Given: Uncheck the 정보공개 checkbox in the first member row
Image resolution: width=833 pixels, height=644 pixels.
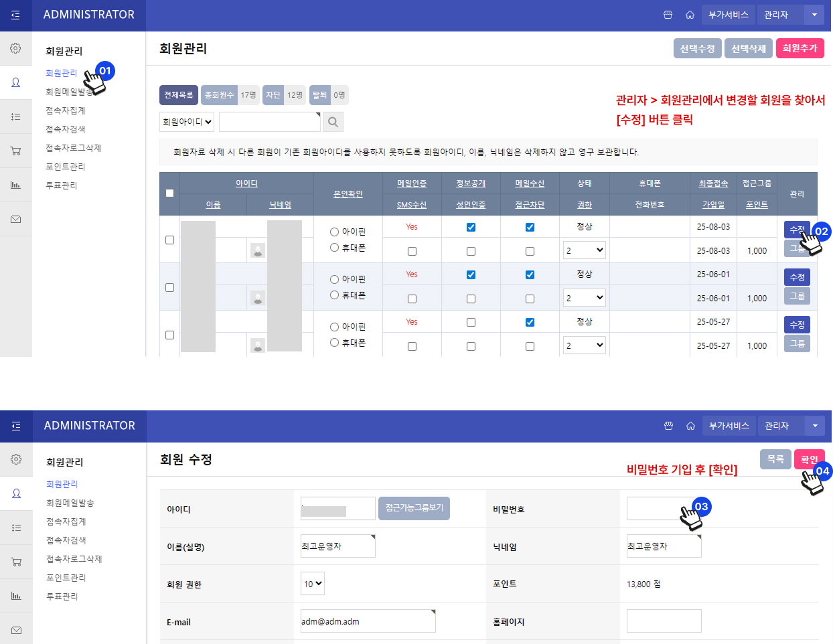Looking at the screenshot, I should pos(471,227).
